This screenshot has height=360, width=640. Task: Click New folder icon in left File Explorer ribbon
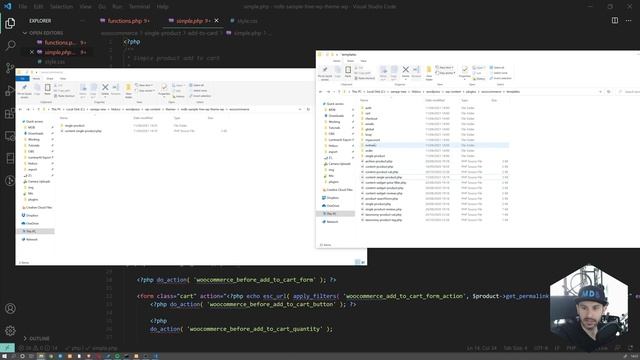[128, 90]
